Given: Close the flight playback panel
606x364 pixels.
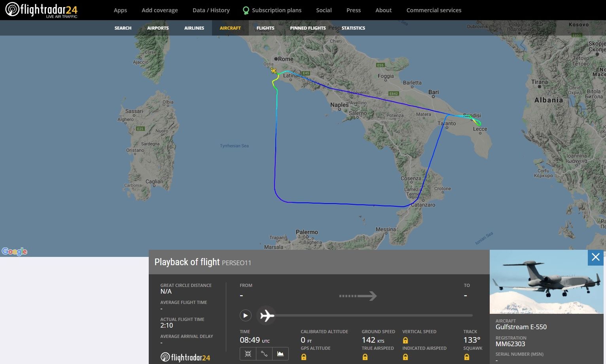Looking at the screenshot, I should [596, 258].
